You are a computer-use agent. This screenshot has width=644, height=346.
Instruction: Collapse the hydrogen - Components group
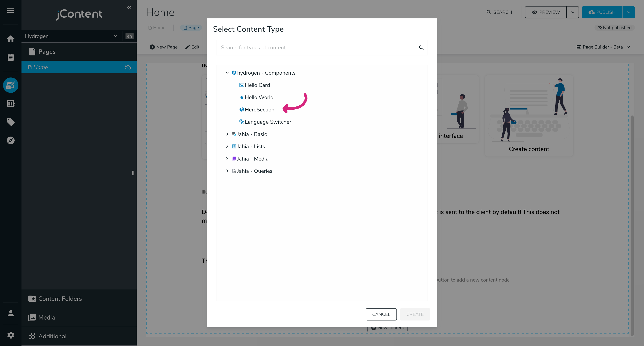tap(227, 73)
